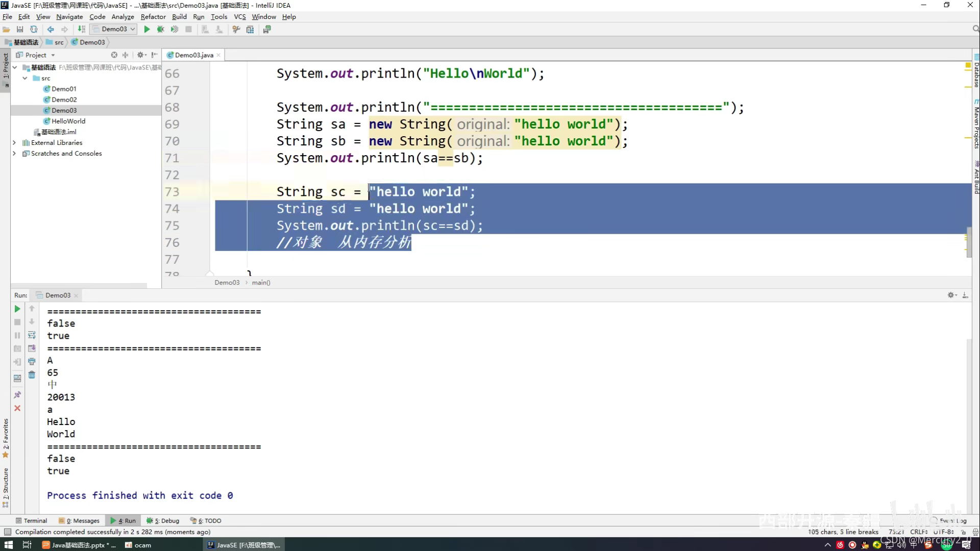Toggle the Maven Projects side panel

(976, 124)
